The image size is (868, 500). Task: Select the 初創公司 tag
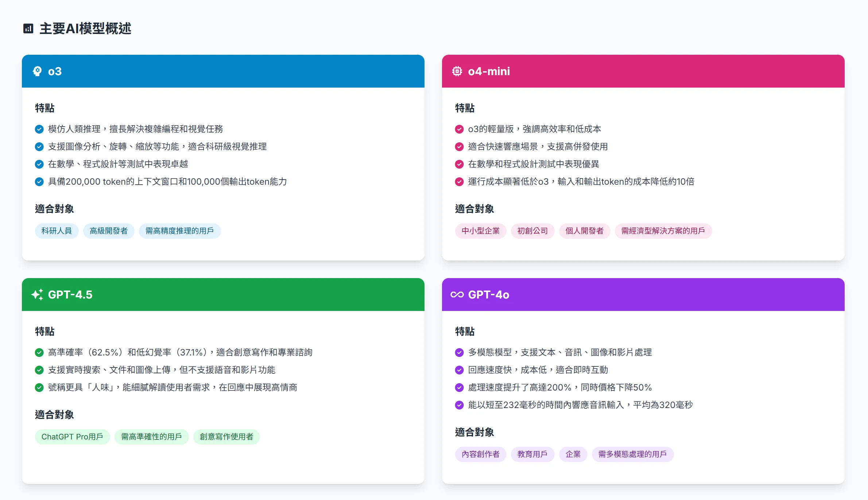[533, 231]
